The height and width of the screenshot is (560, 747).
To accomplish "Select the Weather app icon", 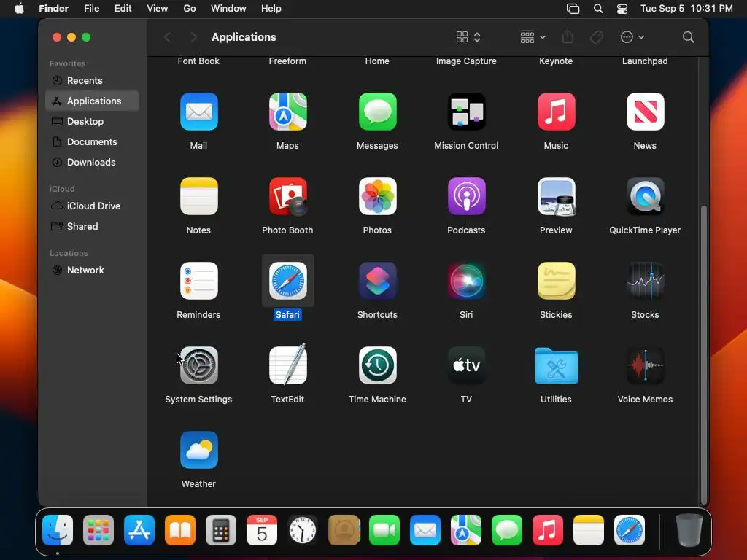I will [x=198, y=450].
